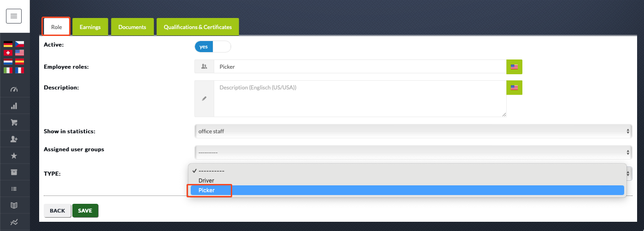The height and width of the screenshot is (231, 644).
Task: Click the SAVE button
Action: point(85,211)
